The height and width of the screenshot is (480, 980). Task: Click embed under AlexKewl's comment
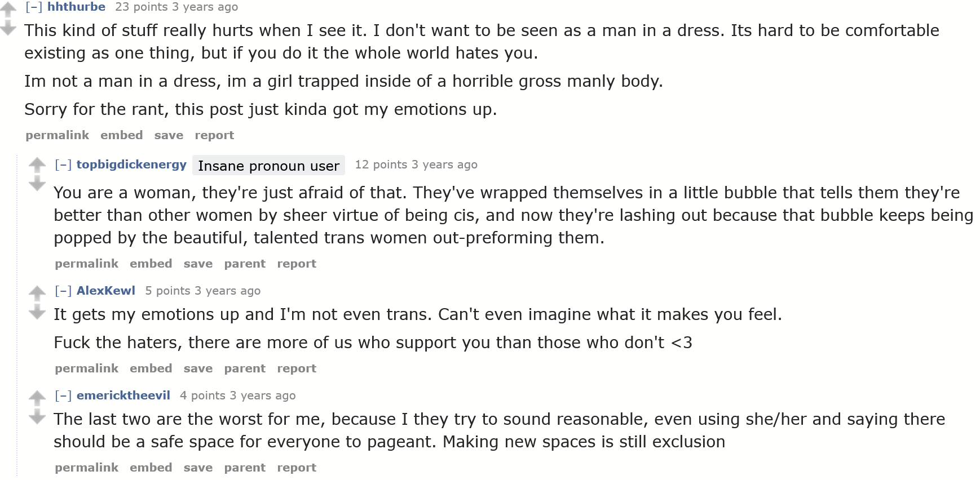151,368
